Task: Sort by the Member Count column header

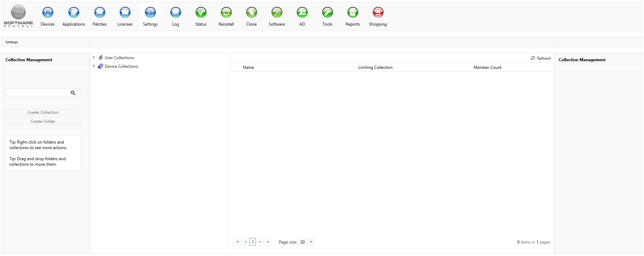Action: click(x=487, y=67)
